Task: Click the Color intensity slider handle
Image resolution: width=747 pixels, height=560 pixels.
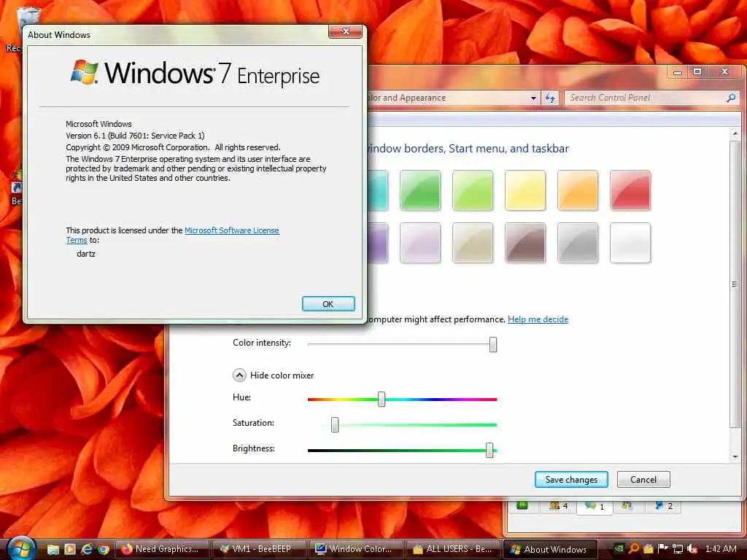Action: point(493,344)
